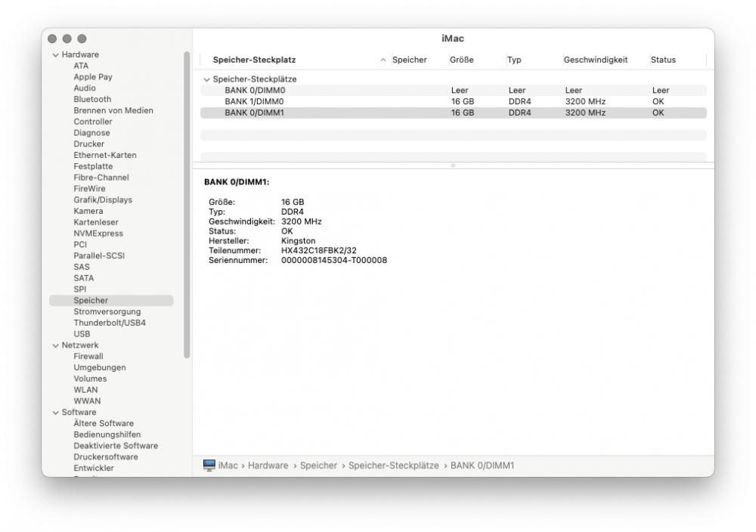Click the Kingston manufacturer value
The image size is (756, 532).
[298, 241]
